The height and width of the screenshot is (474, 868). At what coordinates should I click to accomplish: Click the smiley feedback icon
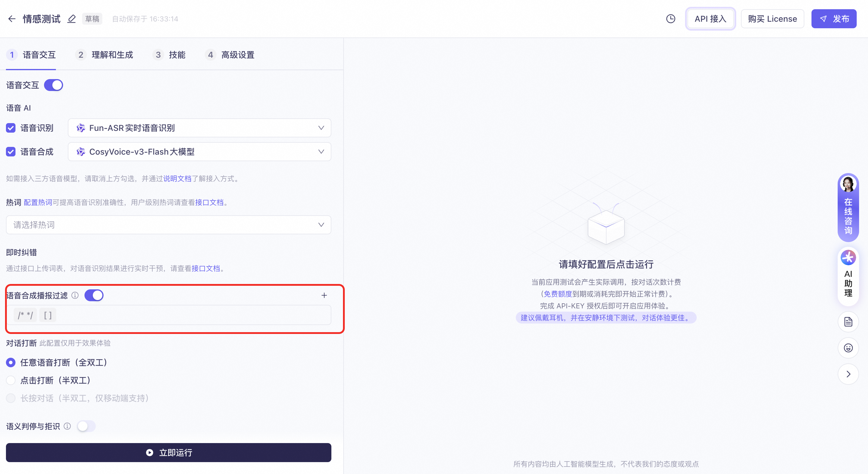point(848,348)
